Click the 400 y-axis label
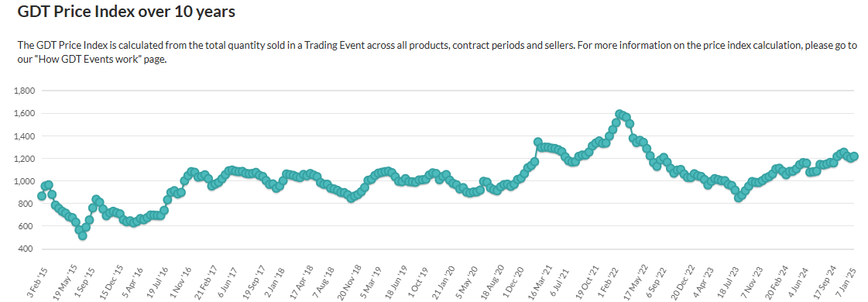This screenshot has height=302, width=868. 27,249
